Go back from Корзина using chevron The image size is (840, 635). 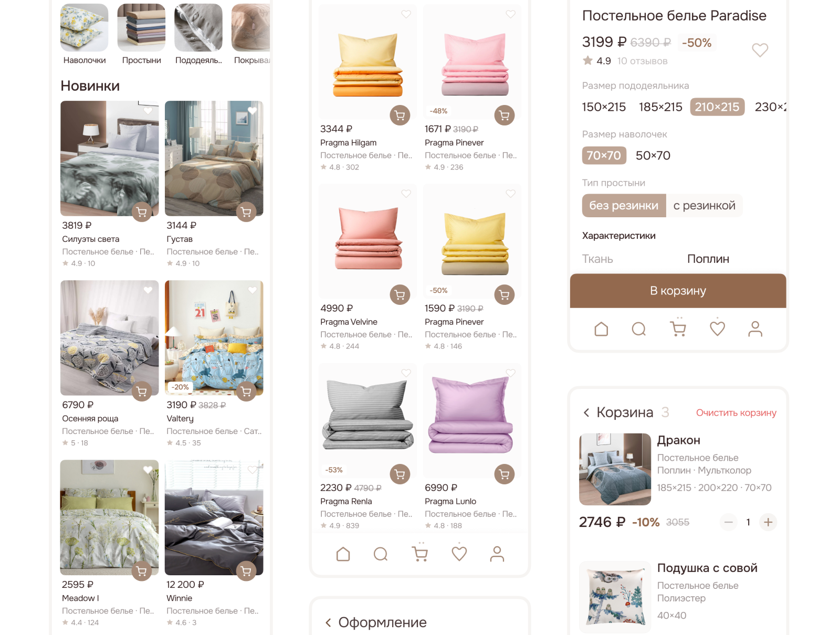(586, 412)
